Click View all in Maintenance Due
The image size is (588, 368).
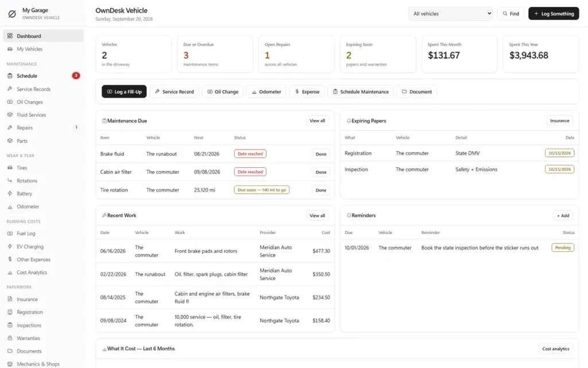[x=317, y=121]
